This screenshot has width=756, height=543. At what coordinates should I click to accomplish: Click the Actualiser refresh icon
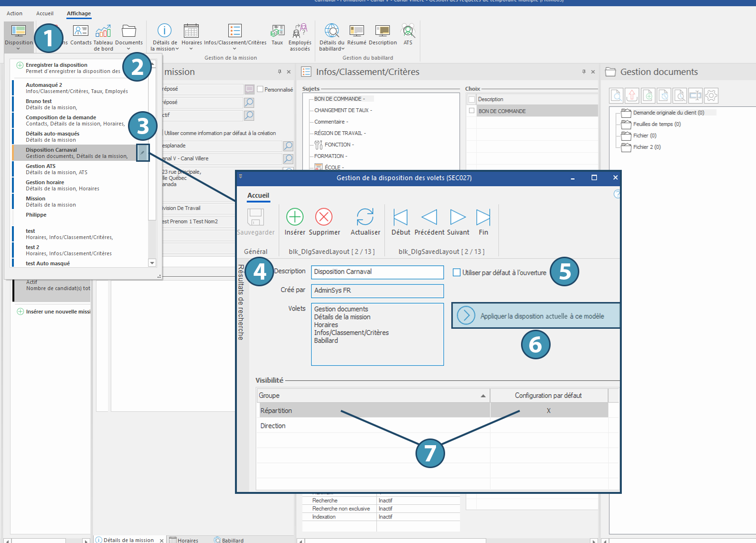365,217
